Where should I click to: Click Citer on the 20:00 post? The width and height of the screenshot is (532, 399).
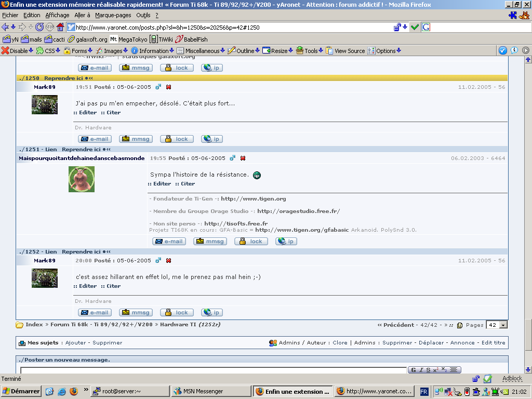tap(114, 286)
